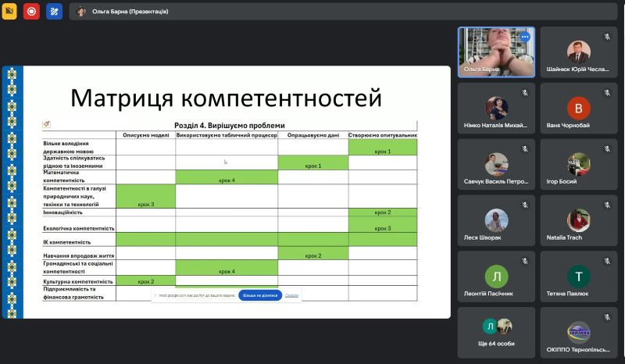Click row label 'Інноваційність'
The height and width of the screenshot is (364, 625).
tap(62, 212)
